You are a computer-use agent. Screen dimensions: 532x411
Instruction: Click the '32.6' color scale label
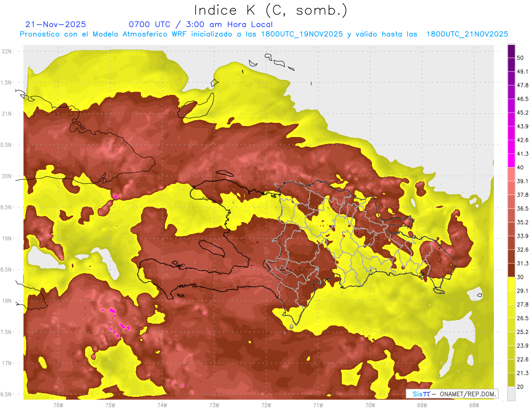[523, 250]
